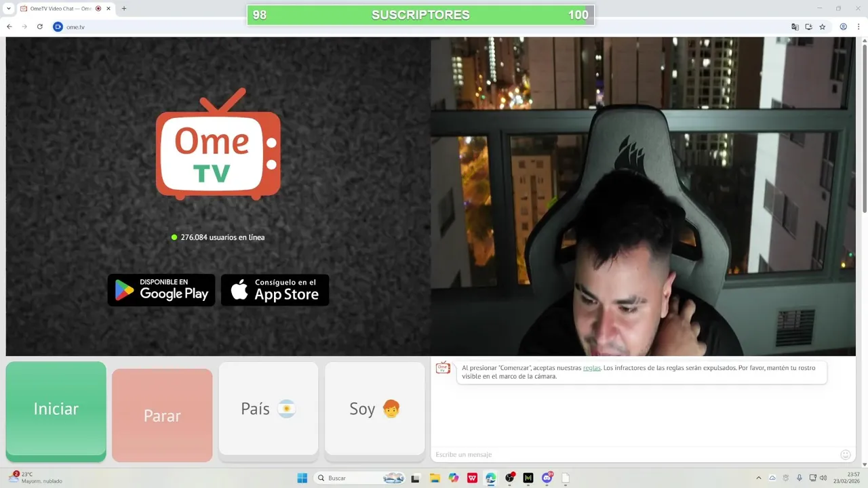Click the browser back arrow

pyautogui.click(x=9, y=26)
